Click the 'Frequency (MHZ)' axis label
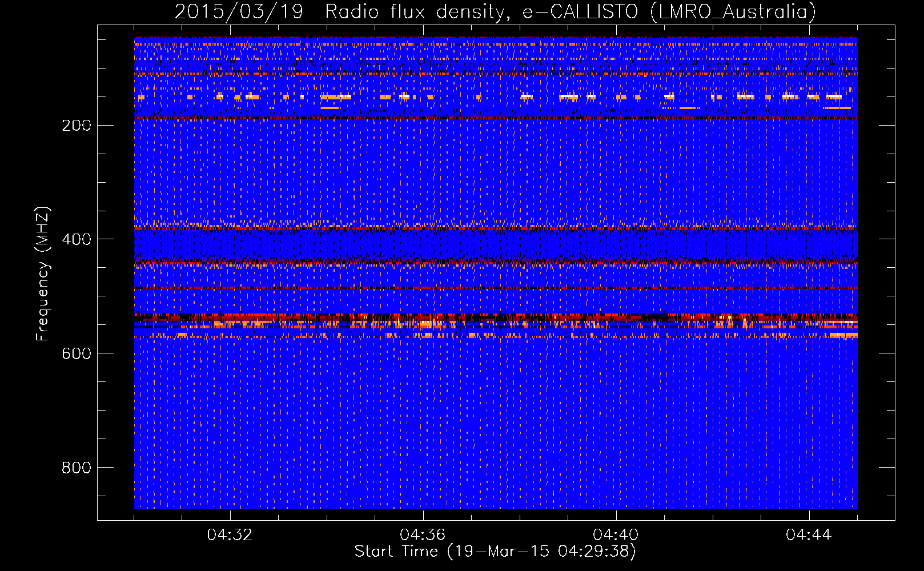Screen dimensions: 924x571 pos(43,274)
